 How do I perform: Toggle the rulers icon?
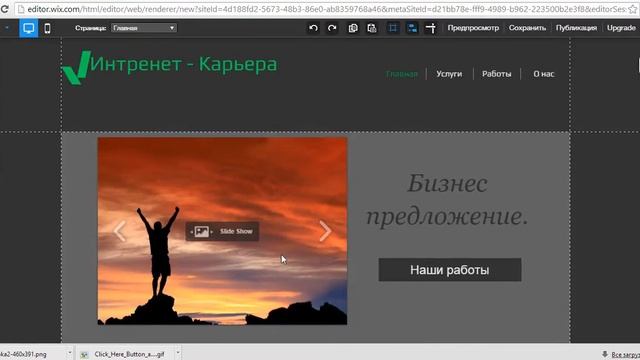431,28
